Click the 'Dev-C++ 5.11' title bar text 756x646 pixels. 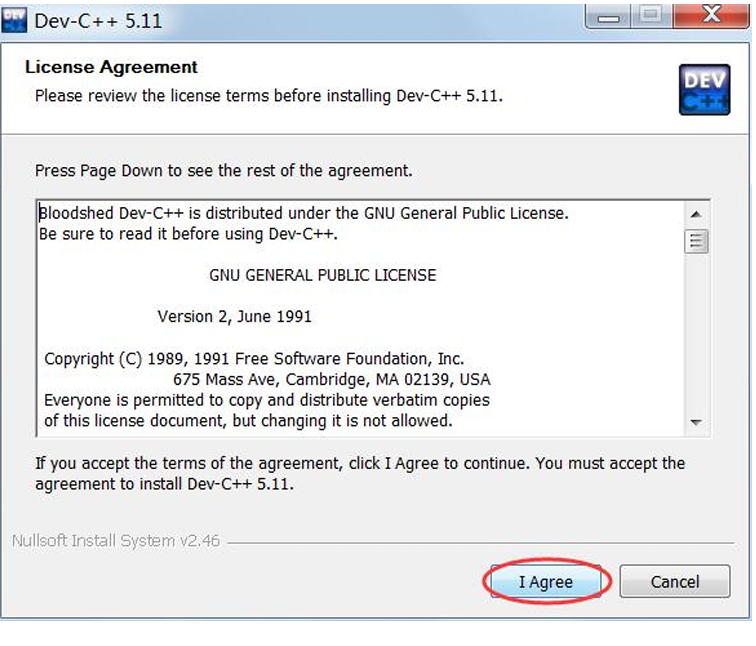click(98, 19)
